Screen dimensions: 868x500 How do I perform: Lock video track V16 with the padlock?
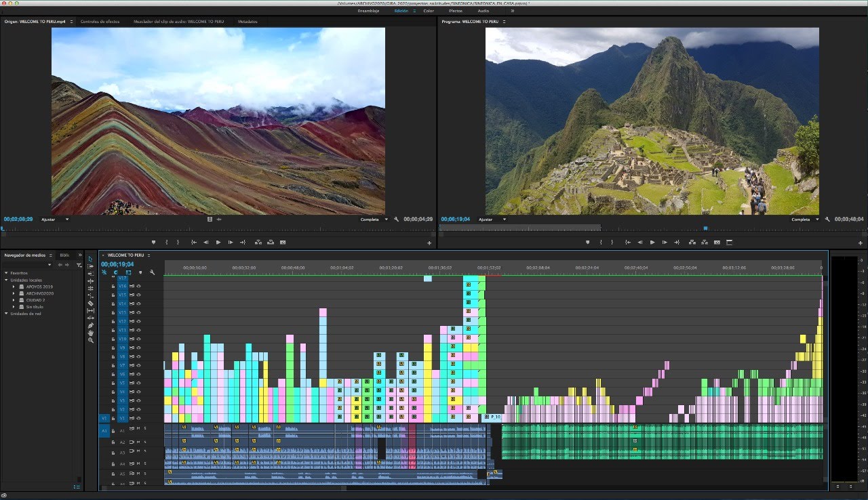pyautogui.click(x=113, y=286)
